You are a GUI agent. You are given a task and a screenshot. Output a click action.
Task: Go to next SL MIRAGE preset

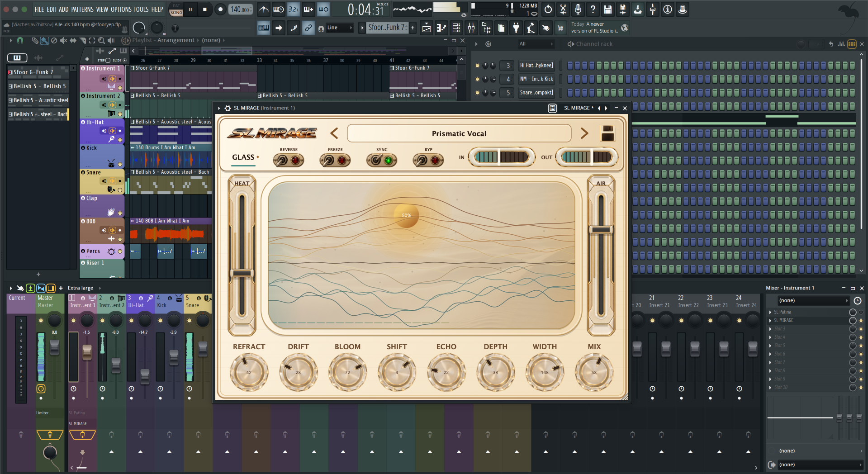(584, 133)
